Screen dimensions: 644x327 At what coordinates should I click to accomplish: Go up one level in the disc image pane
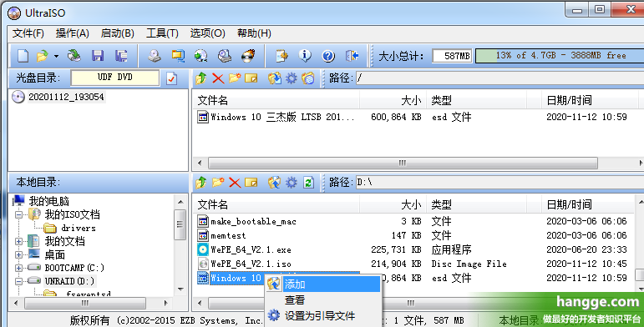(200, 78)
